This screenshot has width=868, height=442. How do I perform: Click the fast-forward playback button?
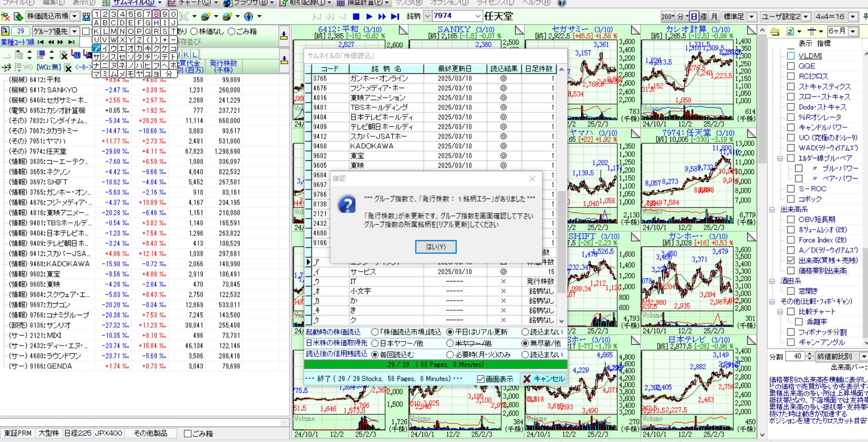(382, 16)
